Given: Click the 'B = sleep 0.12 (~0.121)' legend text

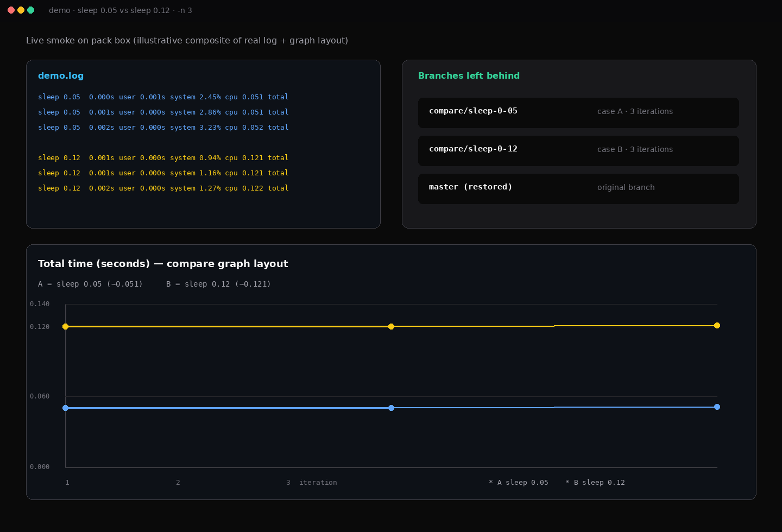Looking at the screenshot, I should [218, 284].
